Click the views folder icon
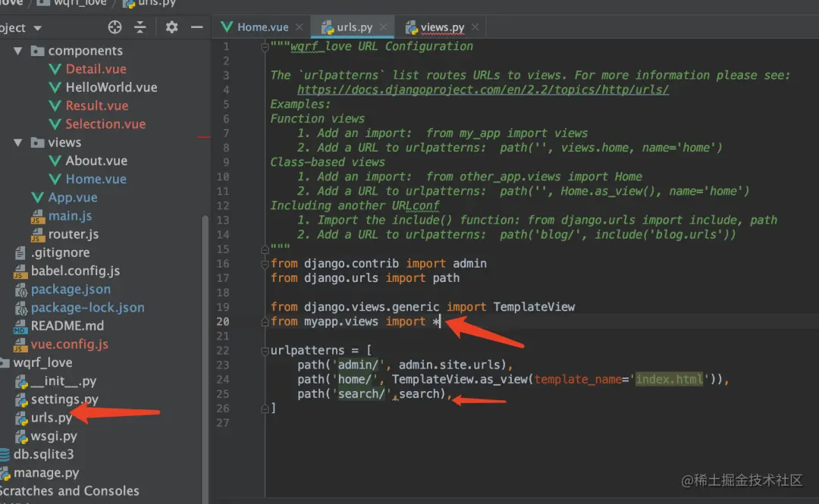 pyautogui.click(x=37, y=142)
